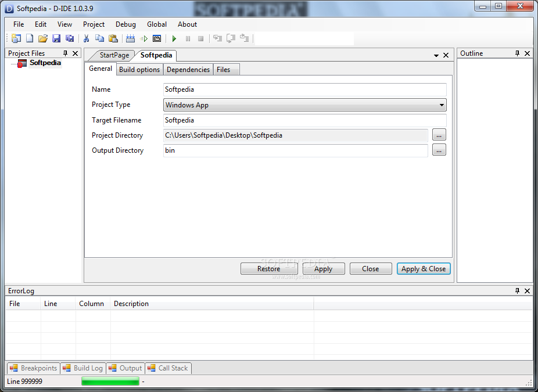Click the Close button in project settings
Screen dimensions: 538x392
pos(371,269)
